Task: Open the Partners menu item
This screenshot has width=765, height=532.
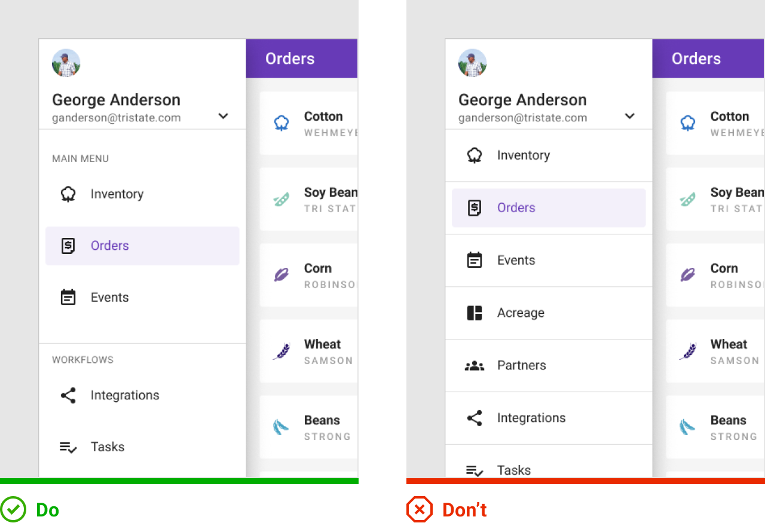Action: pyautogui.click(x=521, y=366)
